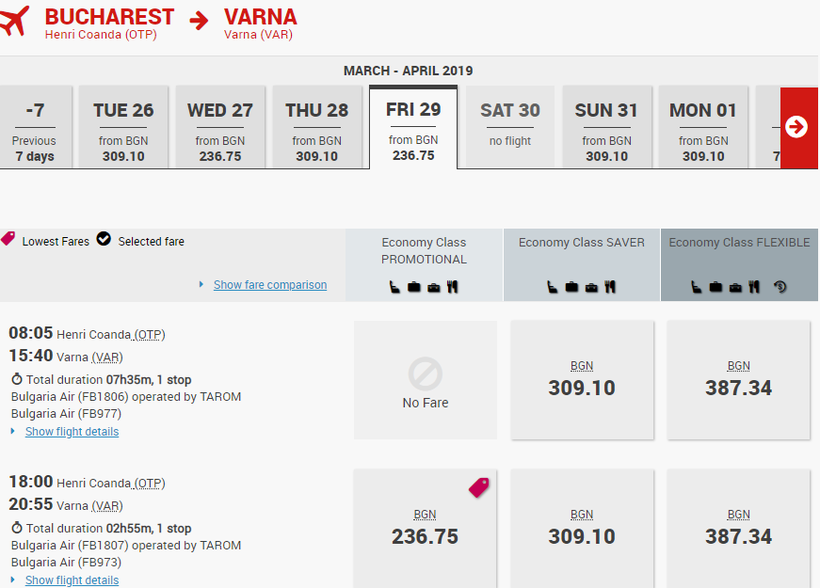This screenshot has height=588, width=820.
Task: Choose the 236.75 PROMOTIONAL fare for 18:00 flight
Action: (425, 528)
